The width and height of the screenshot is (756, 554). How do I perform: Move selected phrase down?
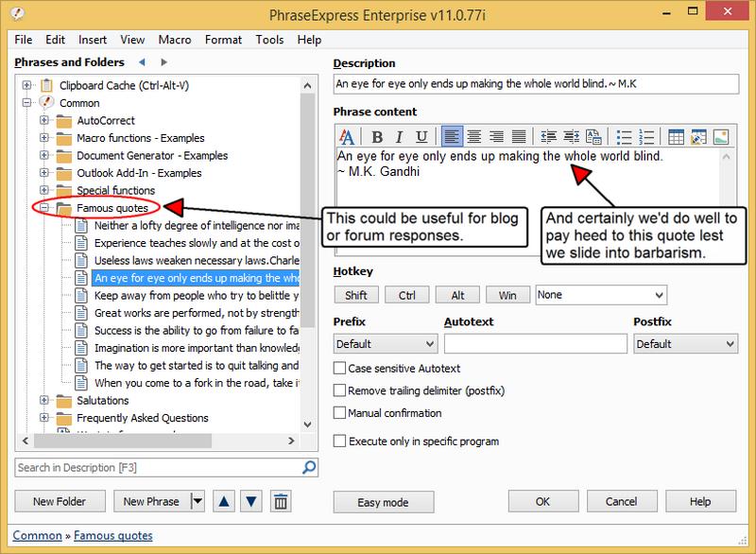pyautogui.click(x=251, y=501)
